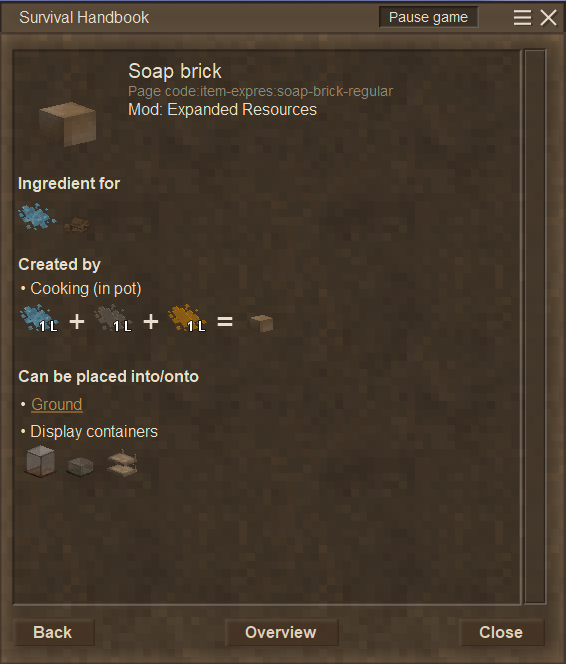
Task: Open the hamburger menu in the title bar
Action: click(x=522, y=18)
